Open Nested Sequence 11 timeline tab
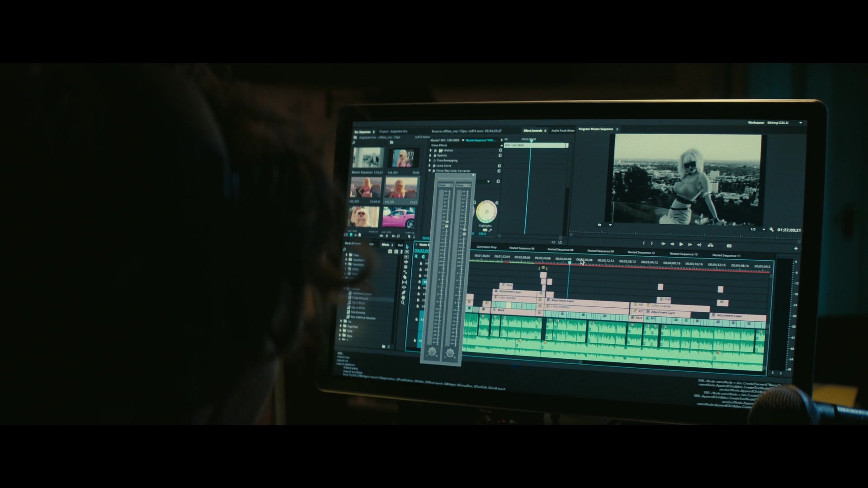 pos(726,256)
